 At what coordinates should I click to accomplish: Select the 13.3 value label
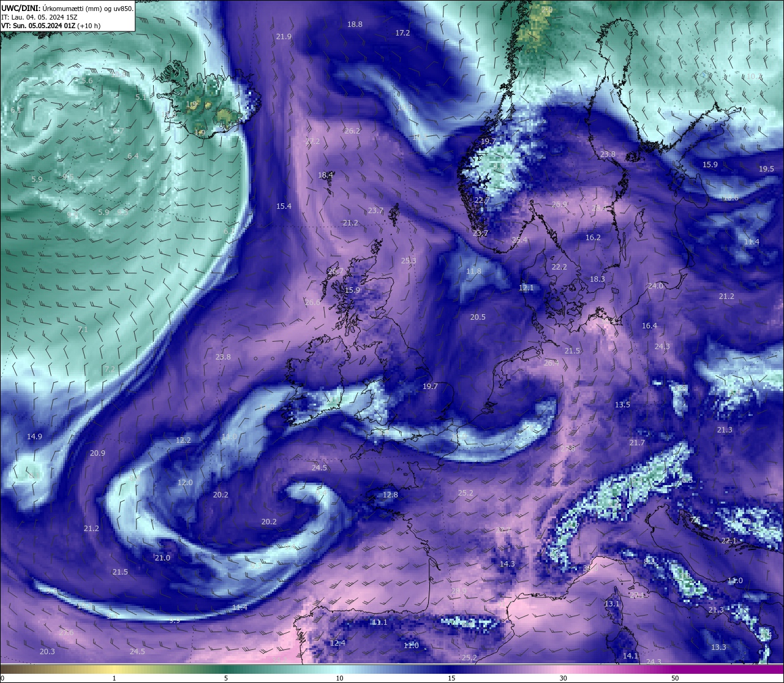pyautogui.click(x=718, y=647)
